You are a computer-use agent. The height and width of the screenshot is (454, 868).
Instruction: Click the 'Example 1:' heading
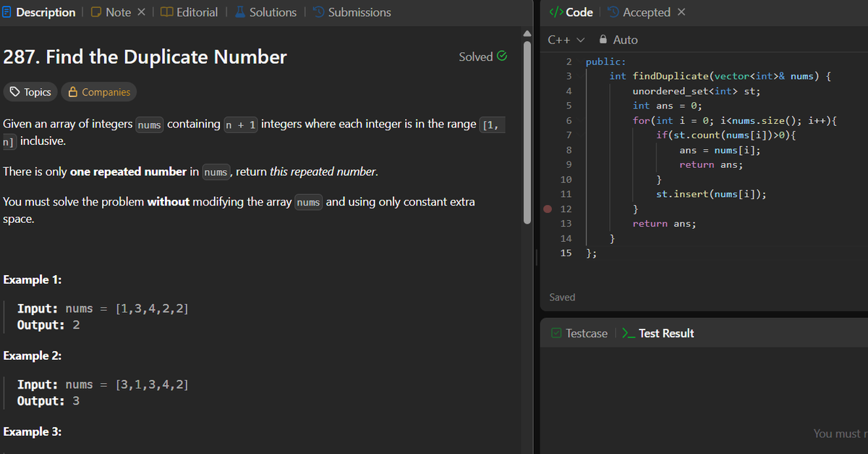33,279
